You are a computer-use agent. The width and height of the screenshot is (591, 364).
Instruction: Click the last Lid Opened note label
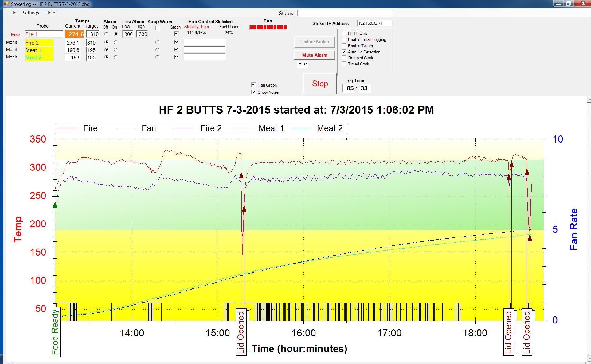click(527, 333)
